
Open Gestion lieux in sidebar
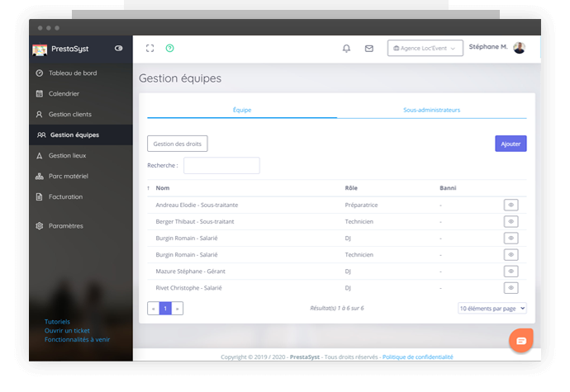click(67, 155)
